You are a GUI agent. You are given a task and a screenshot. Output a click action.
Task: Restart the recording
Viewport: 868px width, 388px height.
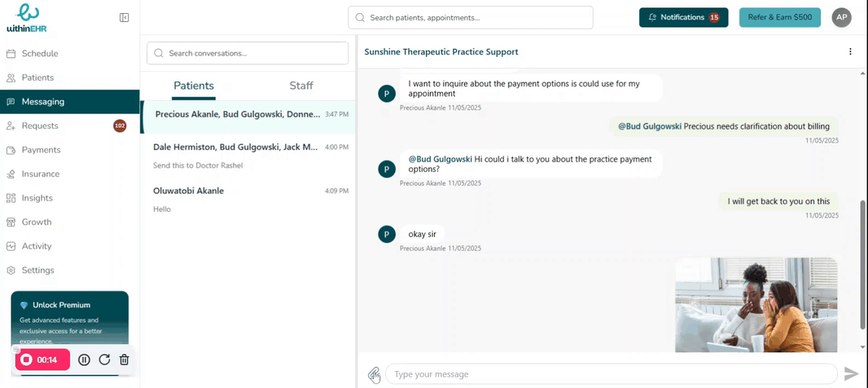(104, 359)
